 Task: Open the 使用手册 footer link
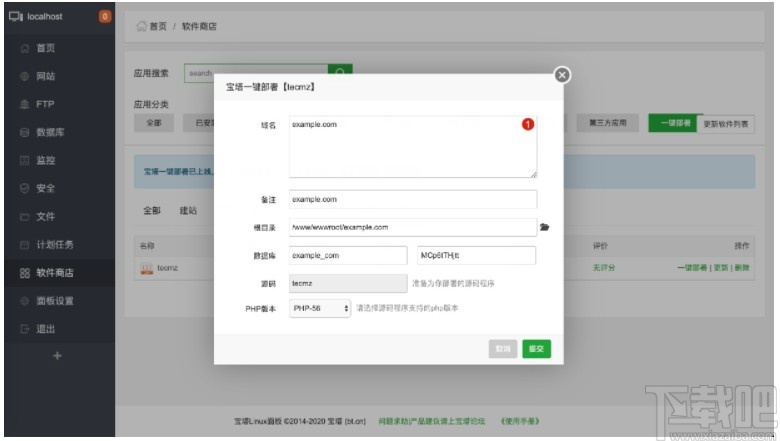[520, 421]
